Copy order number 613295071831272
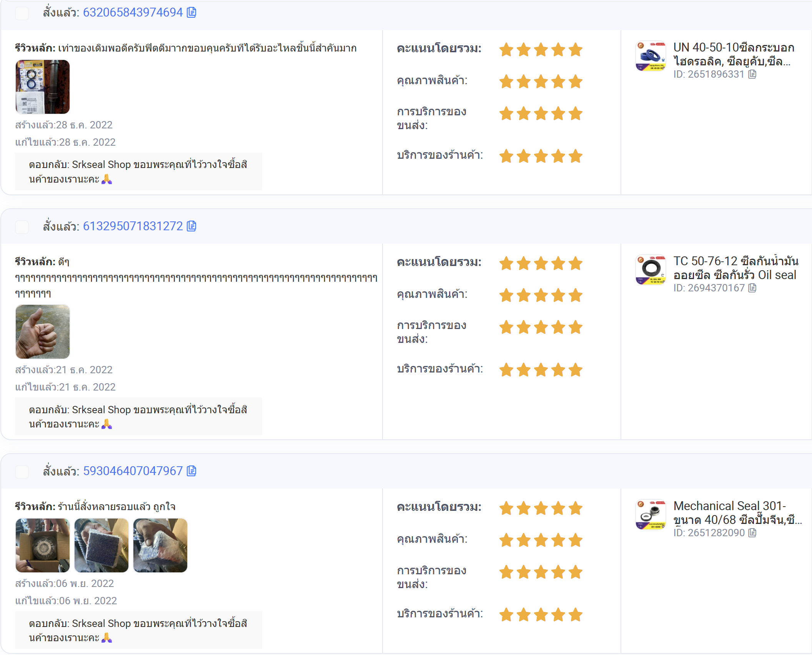 coord(191,226)
